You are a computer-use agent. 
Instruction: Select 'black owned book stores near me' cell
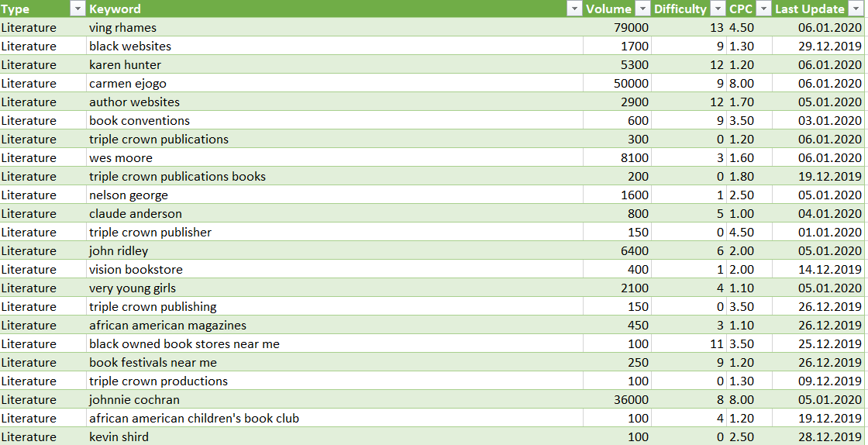334,343
